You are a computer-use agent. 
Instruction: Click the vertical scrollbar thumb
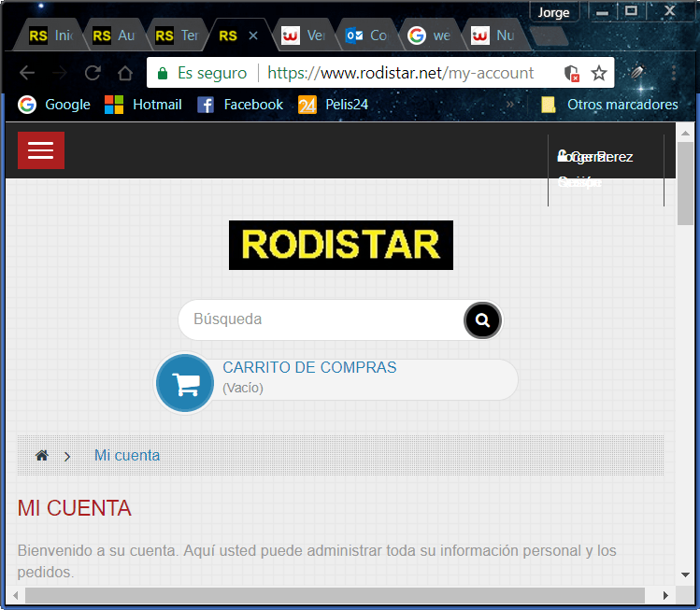coord(685,183)
